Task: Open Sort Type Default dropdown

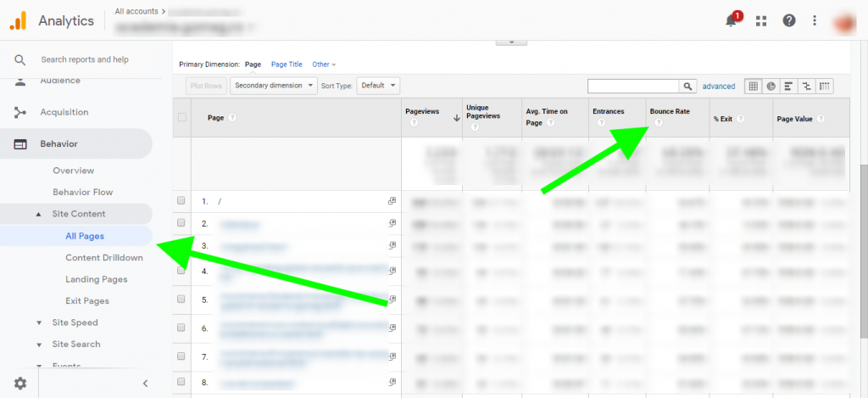Action: point(379,86)
